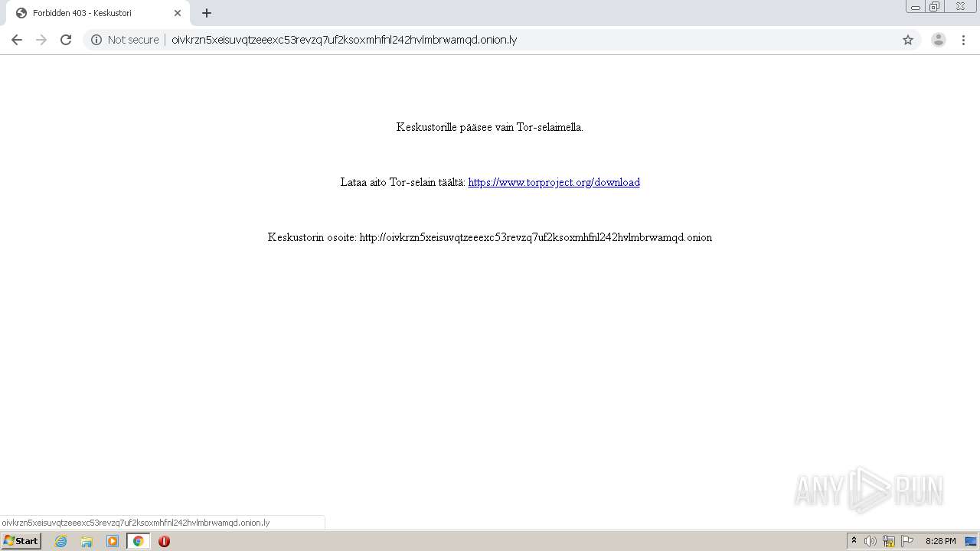Open the volume speaker tray icon
This screenshot has width=980, height=551.
[871, 541]
